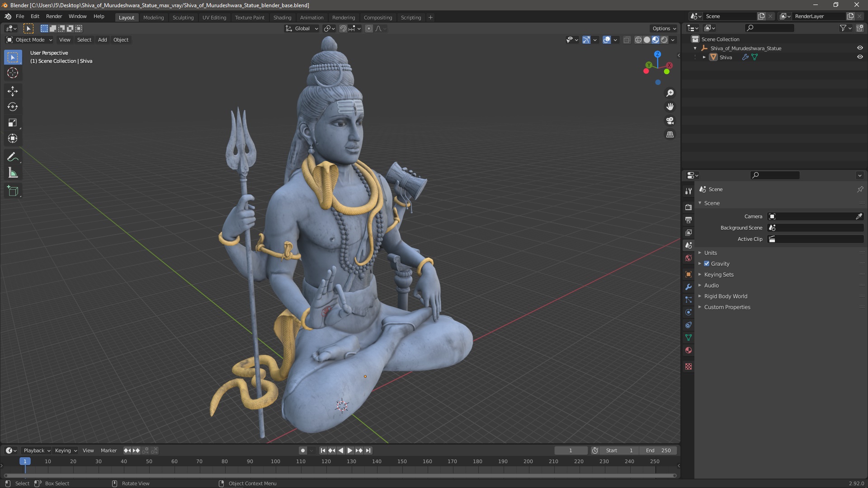Switch to solid viewport shading
The height and width of the screenshot is (488, 868).
coord(647,40)
